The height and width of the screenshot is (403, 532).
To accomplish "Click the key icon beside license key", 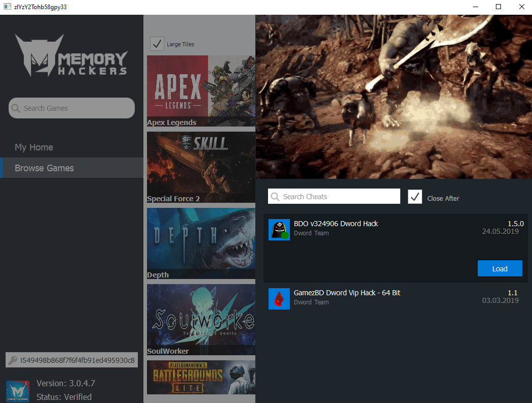I will point(13,360).
